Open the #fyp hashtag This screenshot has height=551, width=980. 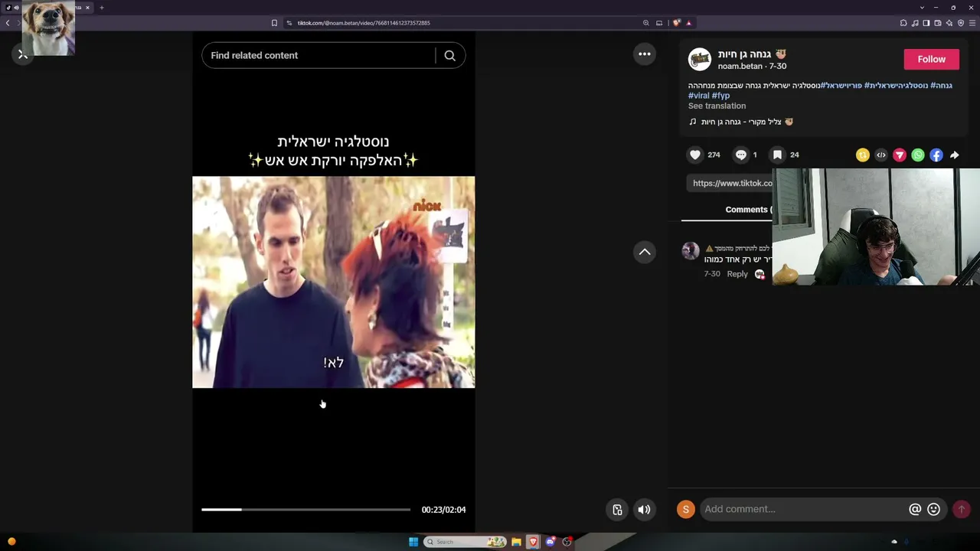pos(720,96)
